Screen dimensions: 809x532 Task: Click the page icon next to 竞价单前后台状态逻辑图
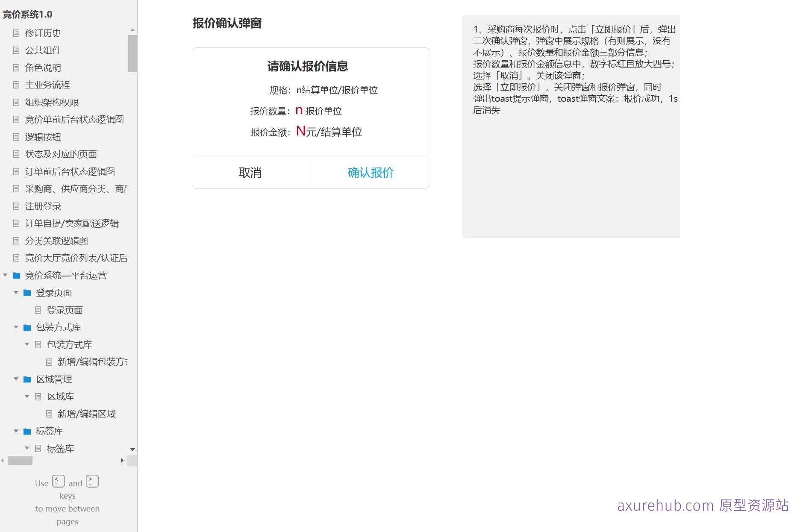tap(15, 119)
